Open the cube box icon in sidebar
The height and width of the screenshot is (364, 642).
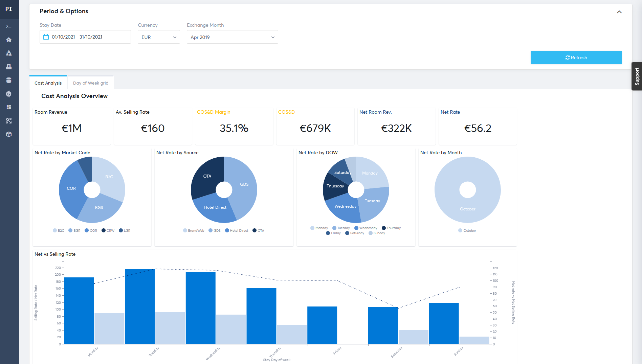[x=9, y=134]
